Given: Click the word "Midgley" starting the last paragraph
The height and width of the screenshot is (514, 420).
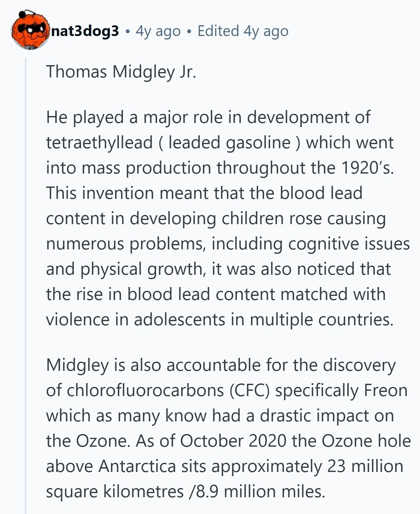Looking at the screenshot, I should click(x=77, y=365).
